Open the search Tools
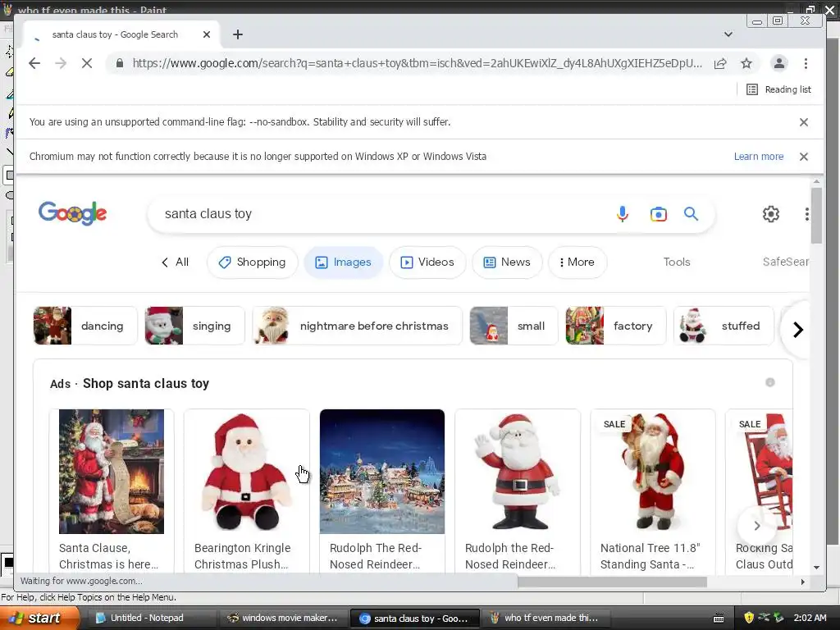 click(677, 262)
